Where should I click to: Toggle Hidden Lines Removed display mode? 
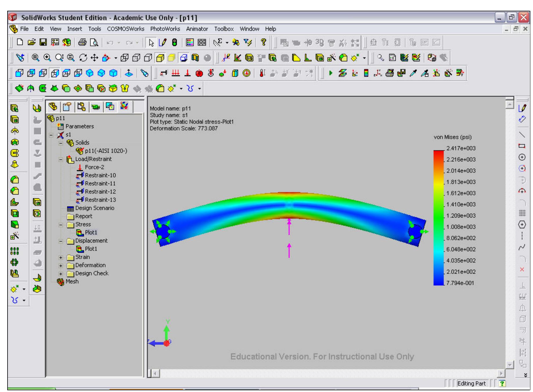[x=149, y=58]
